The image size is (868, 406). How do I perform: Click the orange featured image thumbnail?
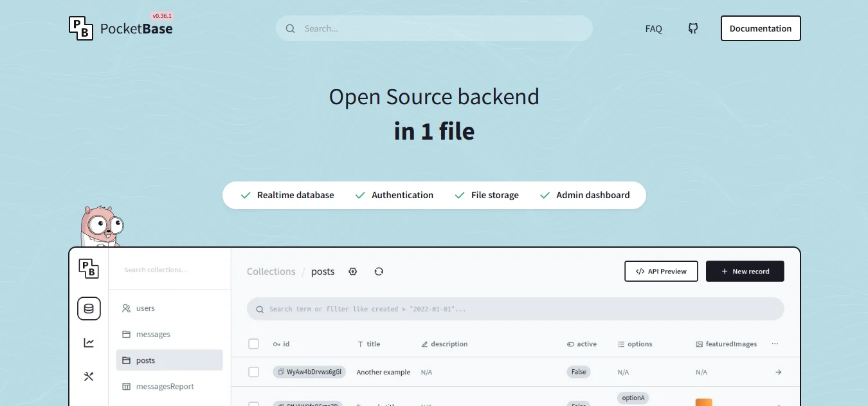tap(704, 403)
